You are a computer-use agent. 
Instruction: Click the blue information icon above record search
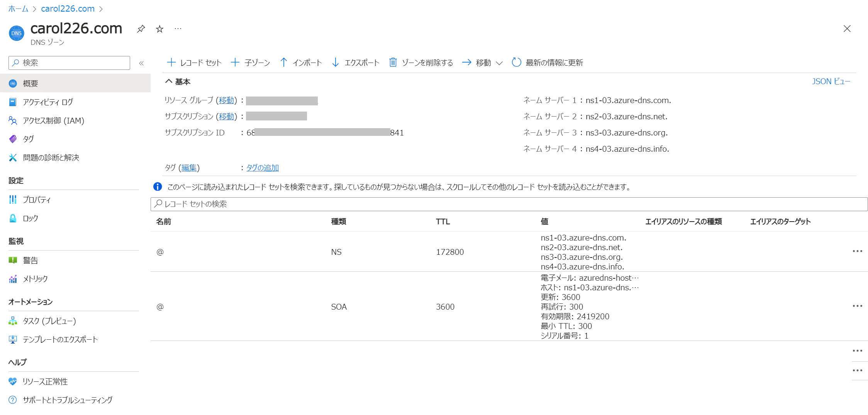158,187
